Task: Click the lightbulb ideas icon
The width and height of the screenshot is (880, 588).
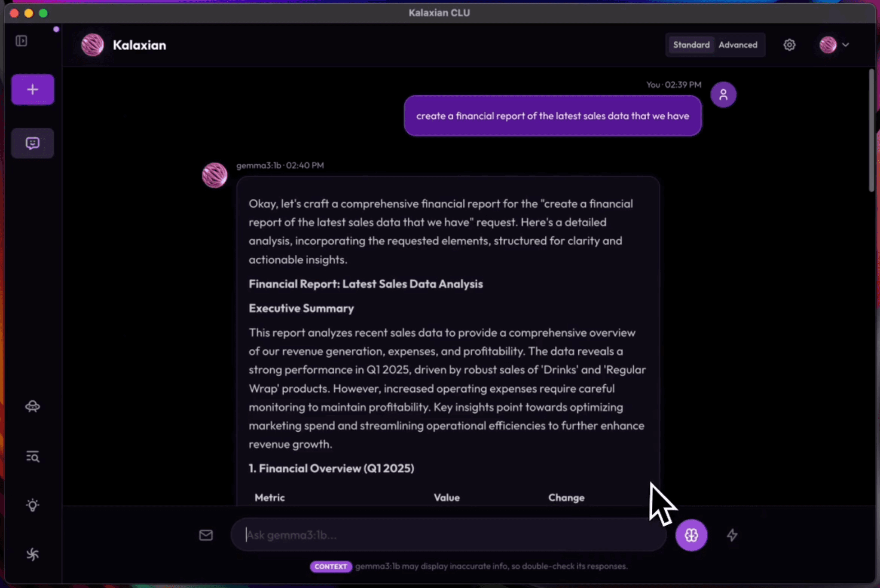Action: pos(33,505)
